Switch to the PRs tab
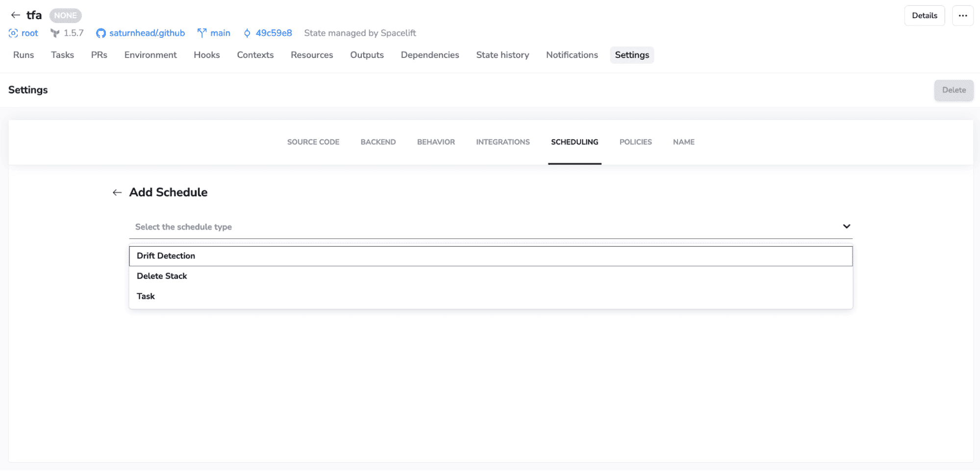Screen dimensions: 980x471 click(99, 55)
